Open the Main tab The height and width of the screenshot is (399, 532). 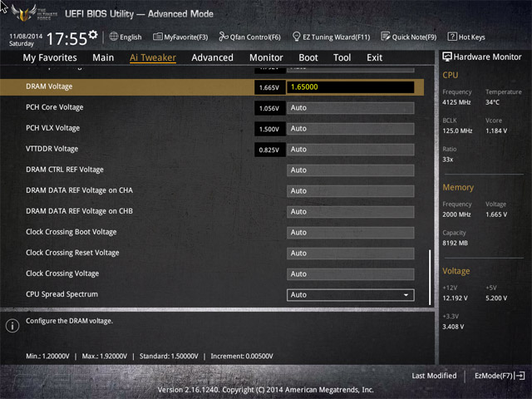click(x=103, y=57)
